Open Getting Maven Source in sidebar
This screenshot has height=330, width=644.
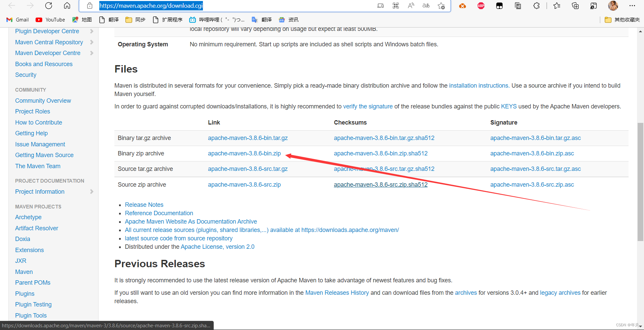44,155
